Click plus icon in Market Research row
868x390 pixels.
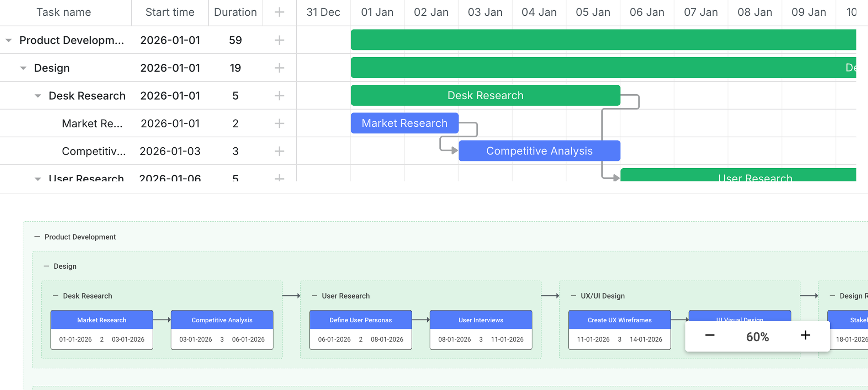click(x=279, y=123)
